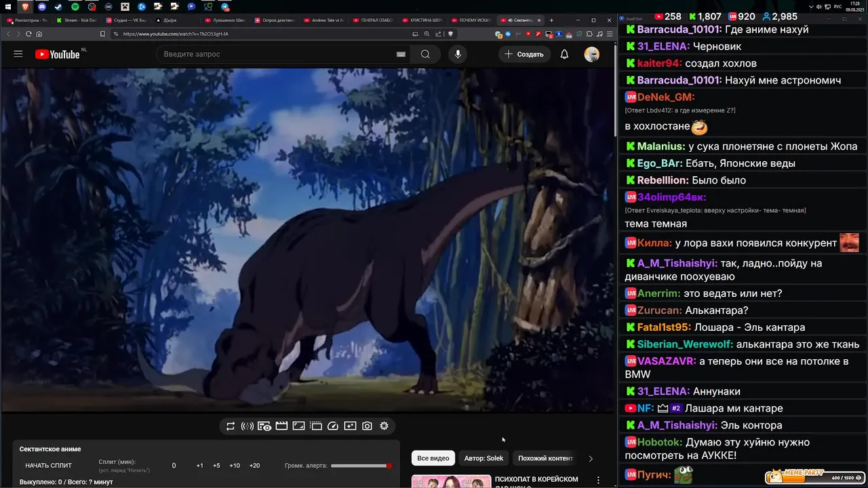Click the resize player rectangle icon
Viewport: 868px width, 488px height.
298,426
